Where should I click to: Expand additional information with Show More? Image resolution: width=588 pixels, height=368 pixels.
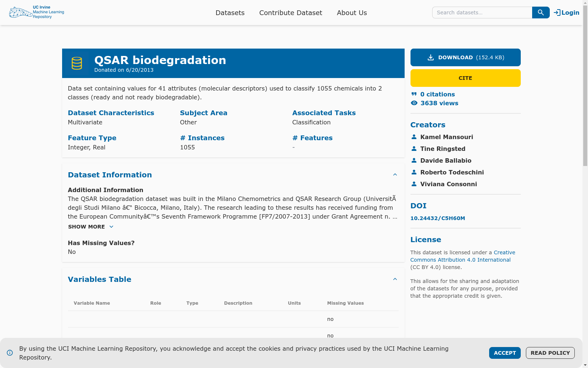pos(91,227)
